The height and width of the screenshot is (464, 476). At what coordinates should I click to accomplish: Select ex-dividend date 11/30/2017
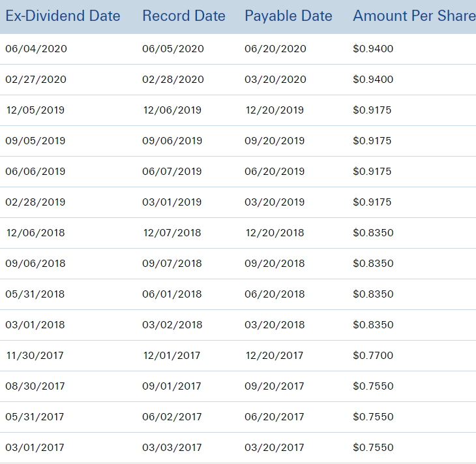(x=35, y=356)
